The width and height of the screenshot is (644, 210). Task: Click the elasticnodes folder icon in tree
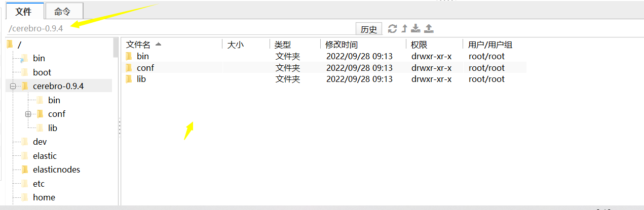click(25, 170)
